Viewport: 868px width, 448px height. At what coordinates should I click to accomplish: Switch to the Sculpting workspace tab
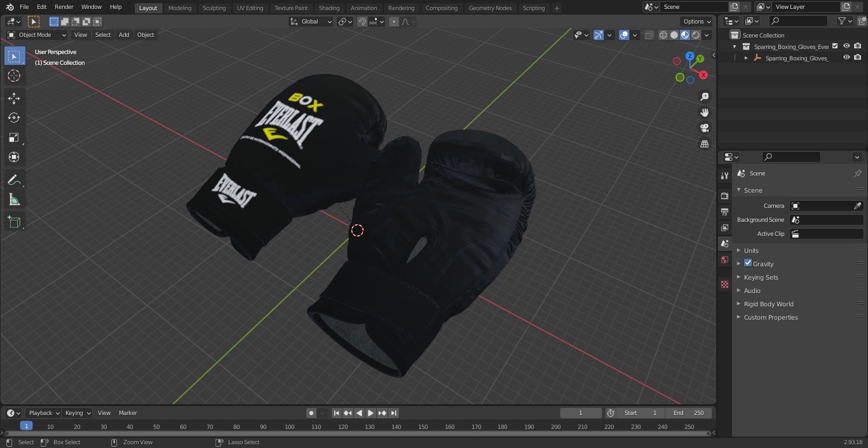pos(214,8)
